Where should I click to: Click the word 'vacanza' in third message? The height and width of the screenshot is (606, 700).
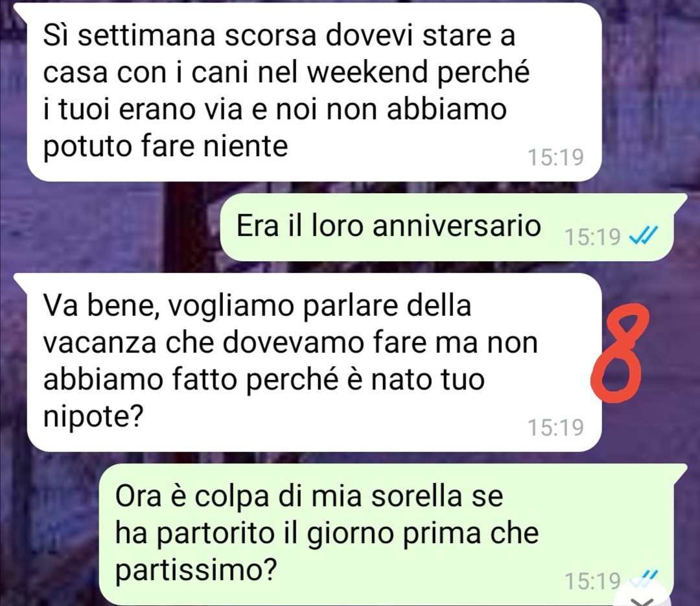coord(100,344)
